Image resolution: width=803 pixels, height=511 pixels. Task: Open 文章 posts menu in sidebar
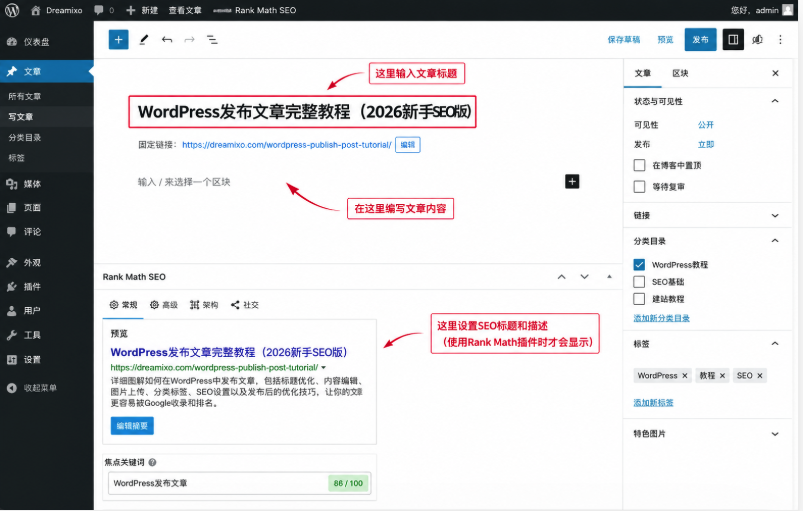point(47,72)
